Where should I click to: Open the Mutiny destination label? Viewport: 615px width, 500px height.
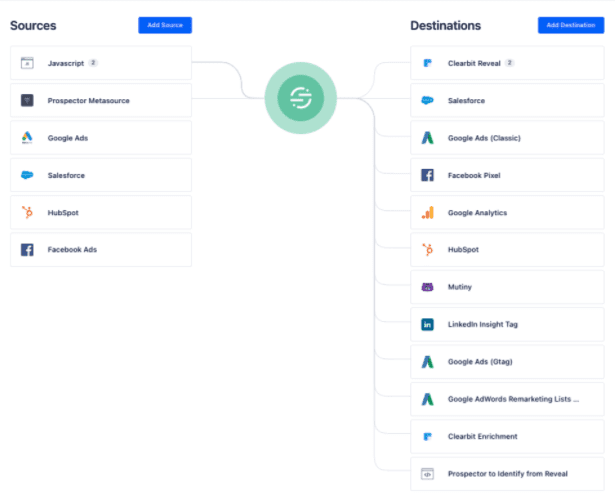460,287
